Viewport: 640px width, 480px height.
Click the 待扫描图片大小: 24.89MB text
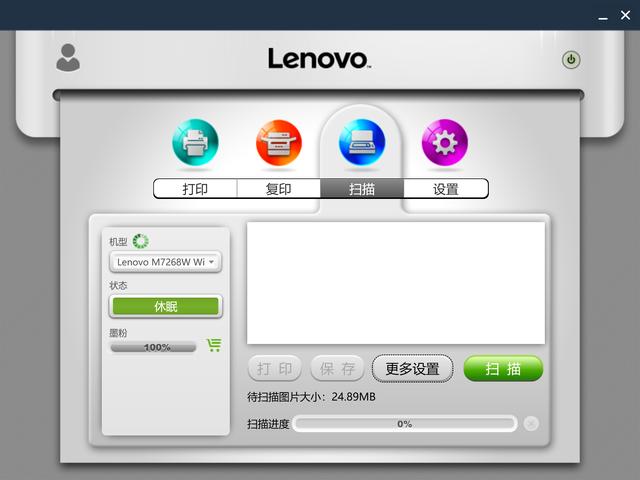coord(311,397)
